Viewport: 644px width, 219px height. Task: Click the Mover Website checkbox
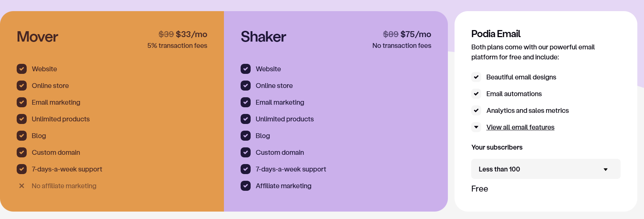pyautogui.click(x=22, y=69)
